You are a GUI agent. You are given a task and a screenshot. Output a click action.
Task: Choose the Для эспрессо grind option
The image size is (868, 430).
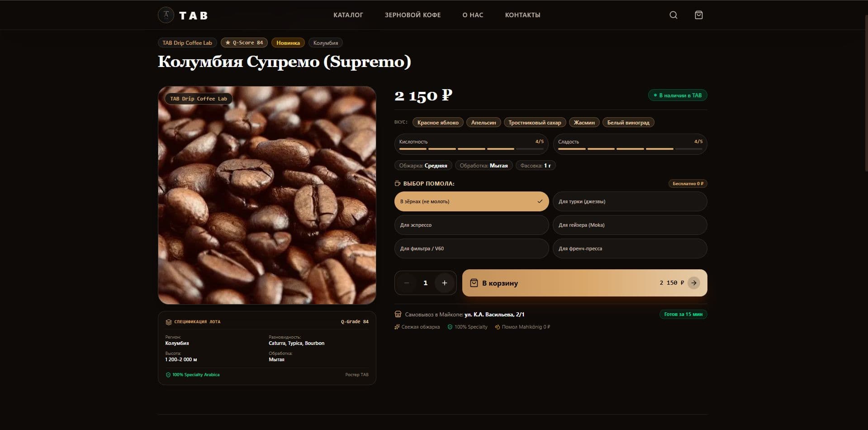point(472,225)
